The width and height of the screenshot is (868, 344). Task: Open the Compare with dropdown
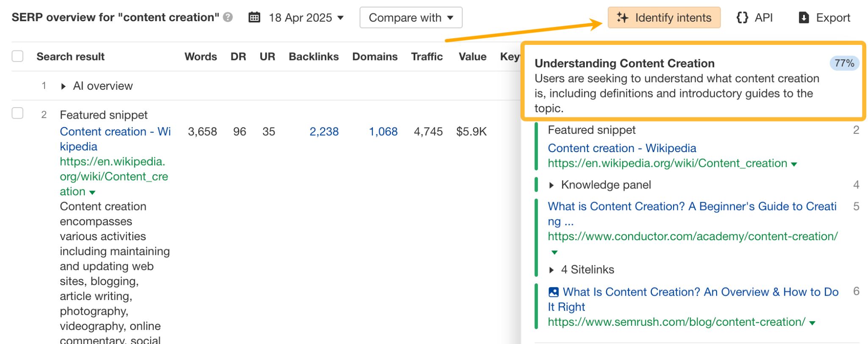(x=410, y=17)
